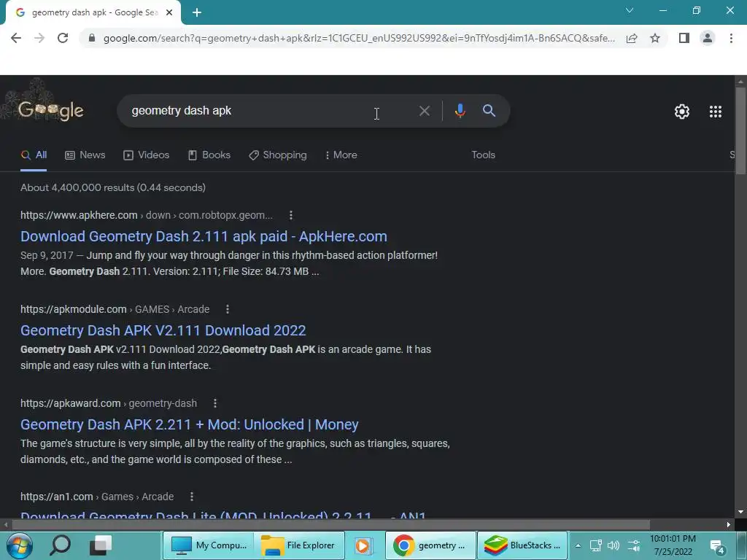Switch to File Explorer taskbar window
The image size is (747, 560).
(299, 545)
